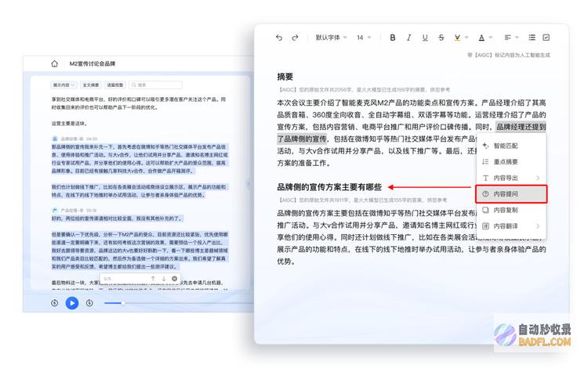The image size is (588, 368).
Task: Click the heading 品牌侧的宣传方案主要有哪些
Action: click(x=329, y=187)
